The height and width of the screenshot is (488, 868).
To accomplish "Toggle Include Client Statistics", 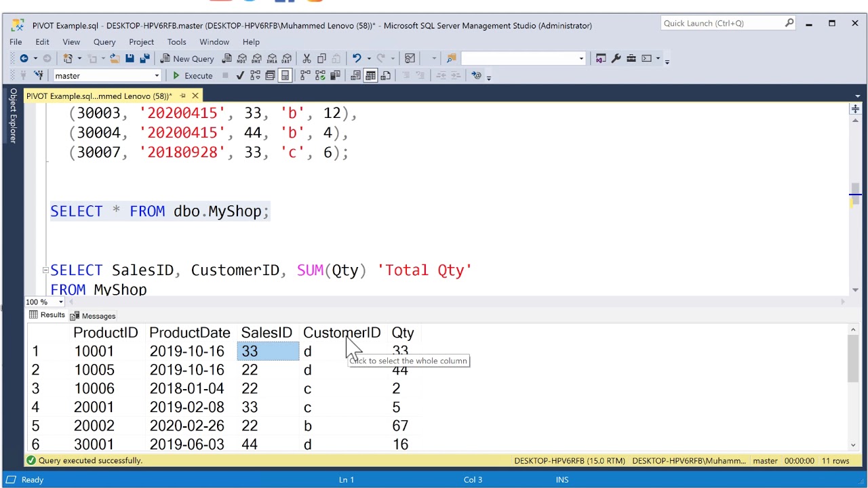I will 335,75.
